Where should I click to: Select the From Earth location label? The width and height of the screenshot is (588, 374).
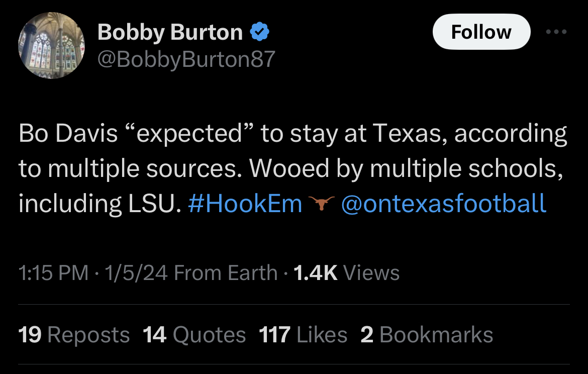pyautogui.click(x=226, y=273)
